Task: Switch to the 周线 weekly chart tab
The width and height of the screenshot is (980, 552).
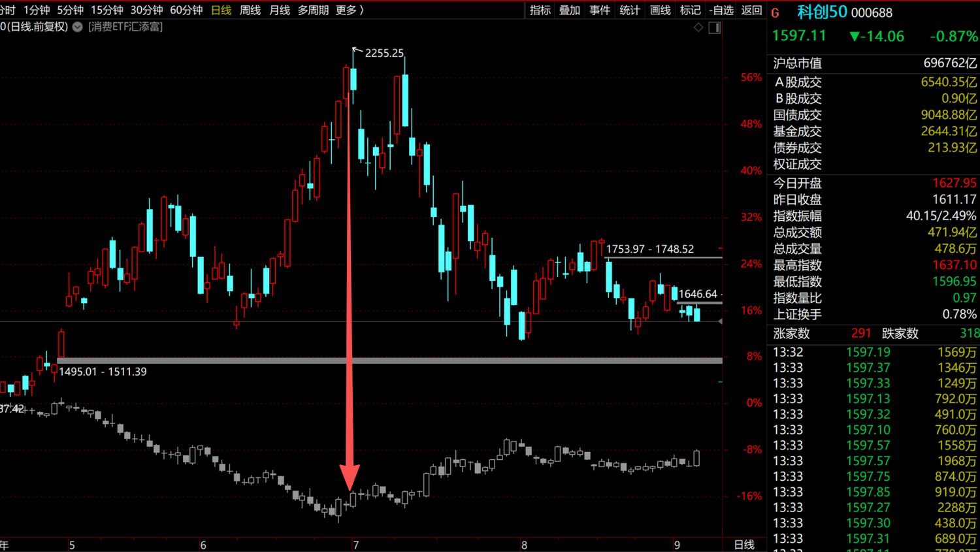Action: coord(250,10)
